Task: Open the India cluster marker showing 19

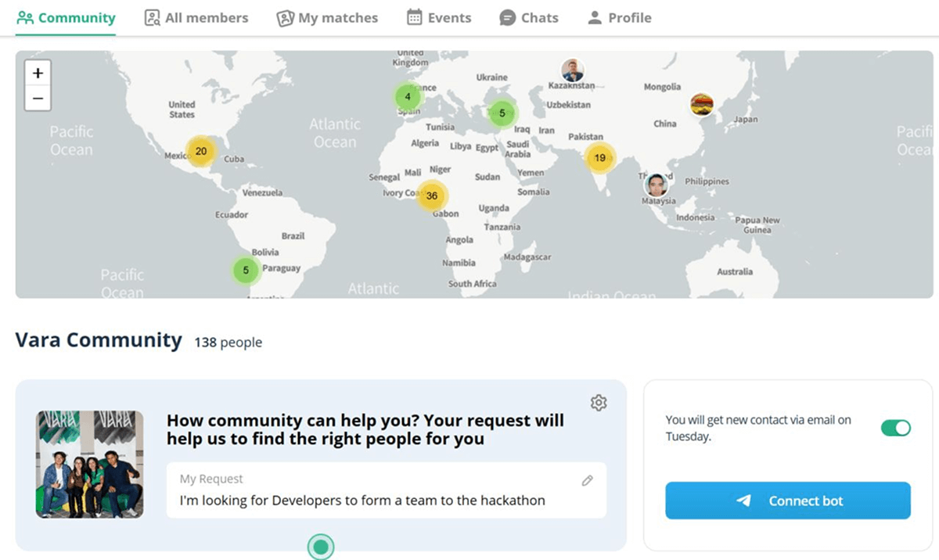Action: (599, 158)
